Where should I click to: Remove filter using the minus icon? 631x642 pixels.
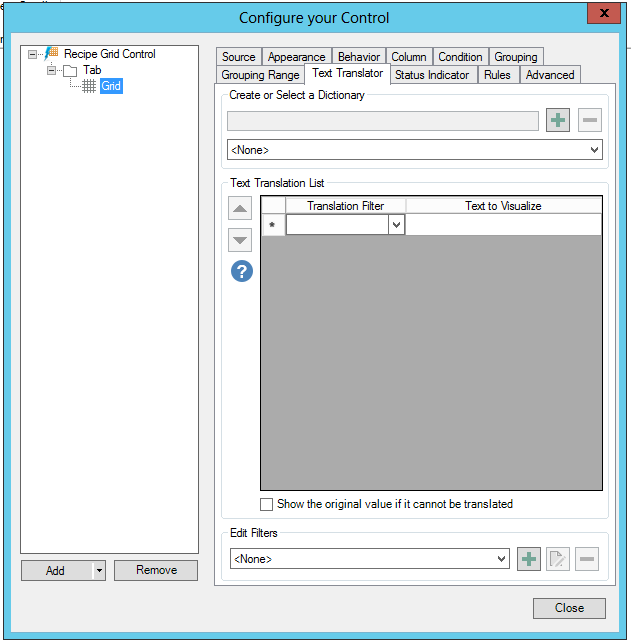587,559
